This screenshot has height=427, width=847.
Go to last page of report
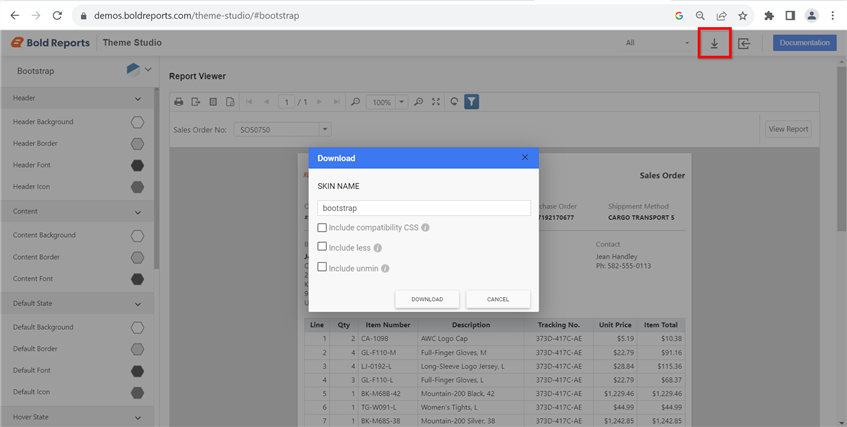(x=337, y=102)
